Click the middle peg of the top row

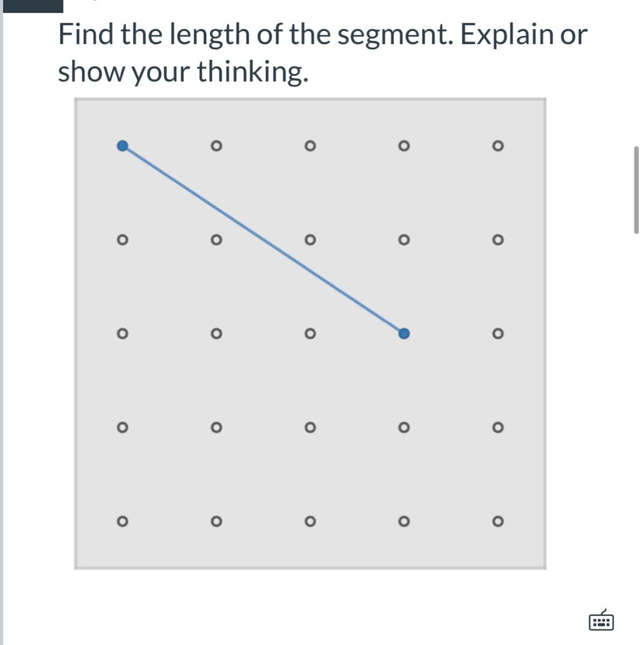coord(309,146)
